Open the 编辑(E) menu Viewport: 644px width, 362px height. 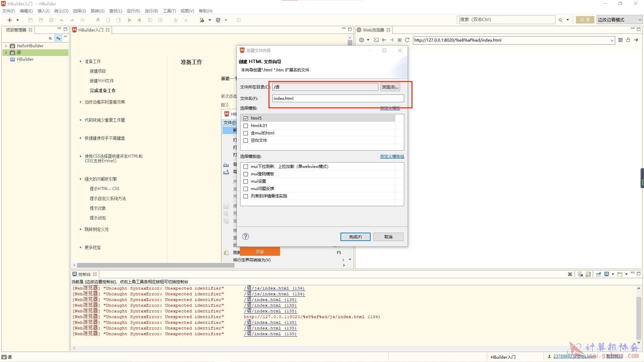point(26,11)
